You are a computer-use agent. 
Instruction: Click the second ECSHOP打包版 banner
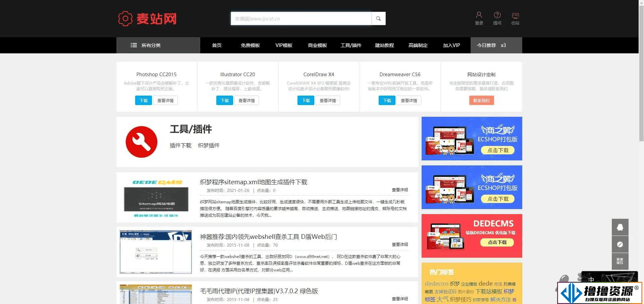(x=472, y=187)
